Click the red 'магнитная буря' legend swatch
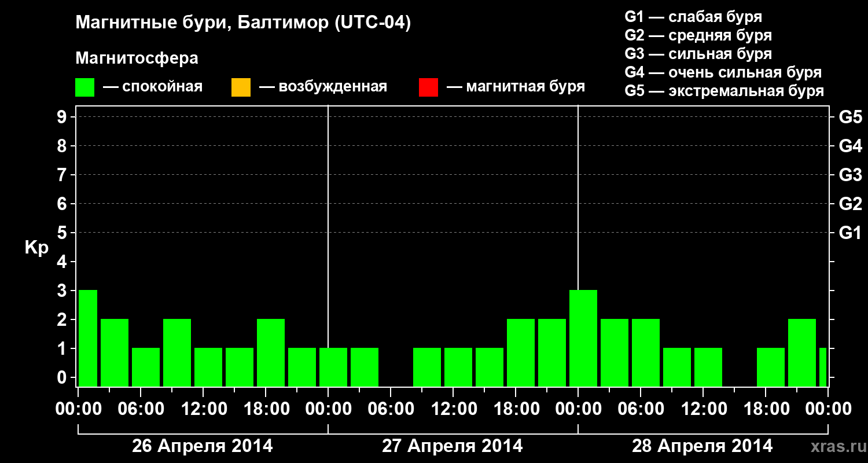The image size is (868, 463). 428,87
